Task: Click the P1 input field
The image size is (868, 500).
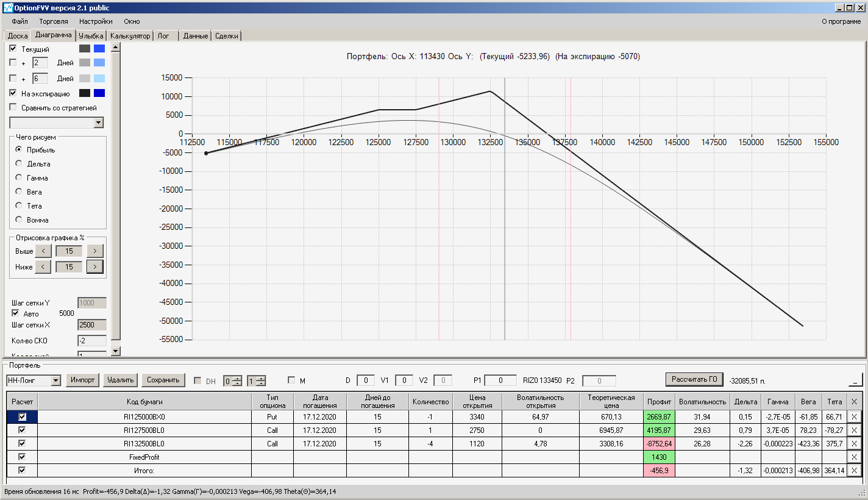Action: click(x=500, y=380)
